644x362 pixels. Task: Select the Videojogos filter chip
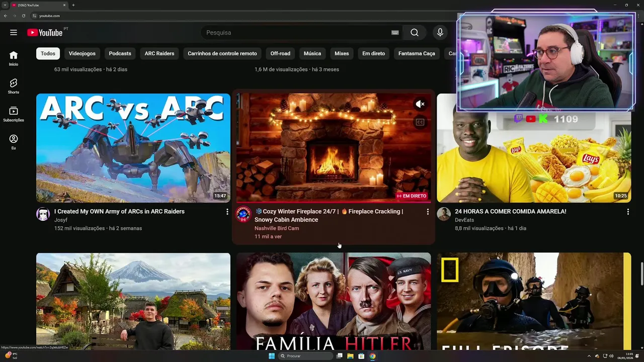(82, 53)
